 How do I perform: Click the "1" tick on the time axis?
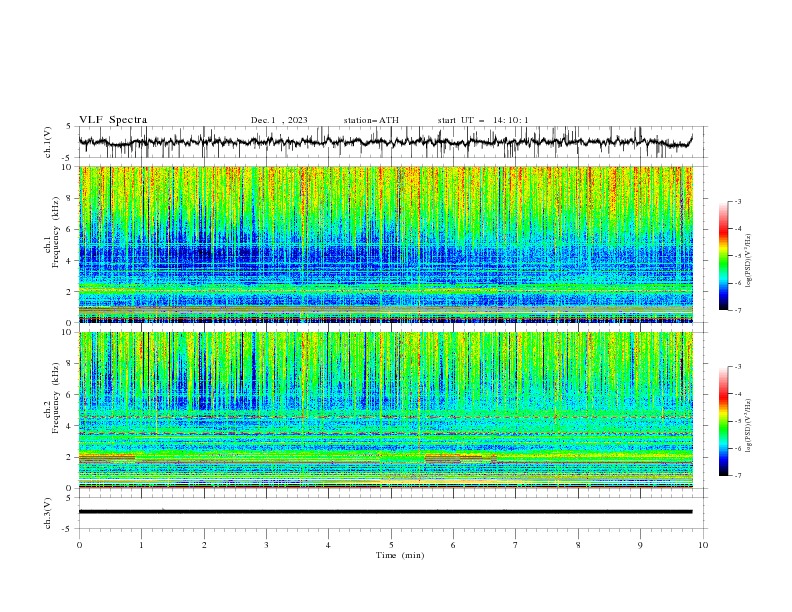tap(142, 545)
